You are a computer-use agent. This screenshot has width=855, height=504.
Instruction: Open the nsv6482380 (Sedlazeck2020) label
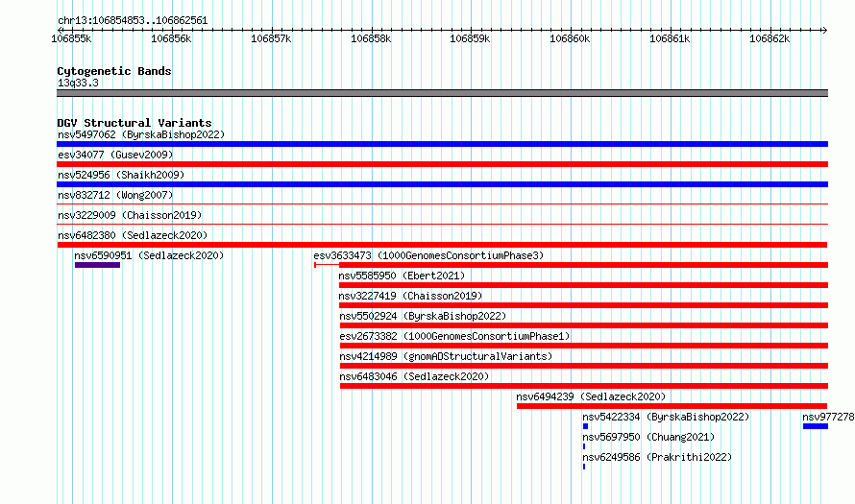[x=133, y=235]
